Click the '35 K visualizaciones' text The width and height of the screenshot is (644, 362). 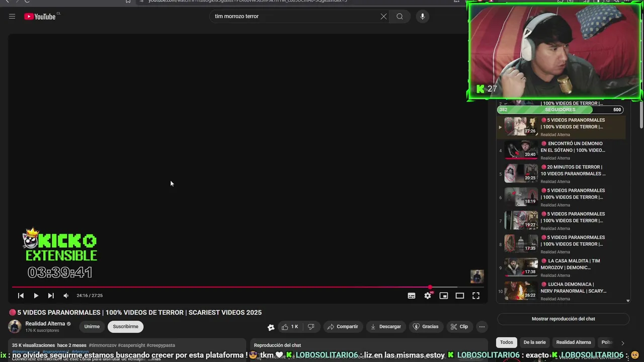pyautogui.click(x=33, y=345)
